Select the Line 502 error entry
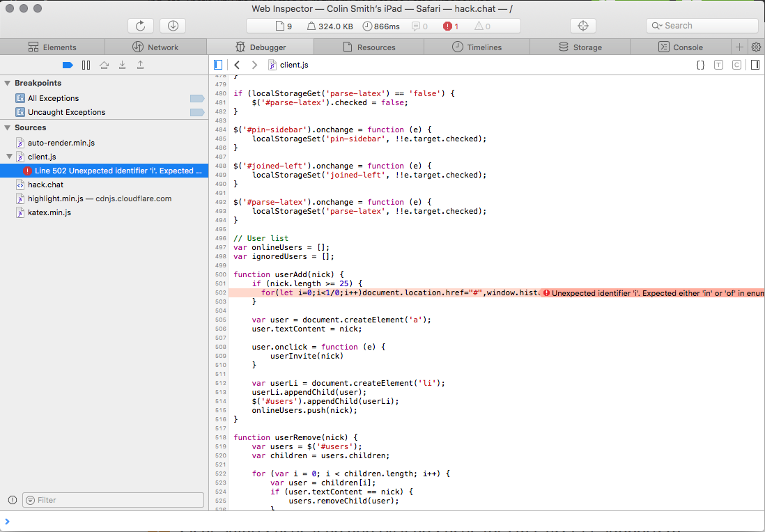This screenshot has height=532, width=765. 104,171
